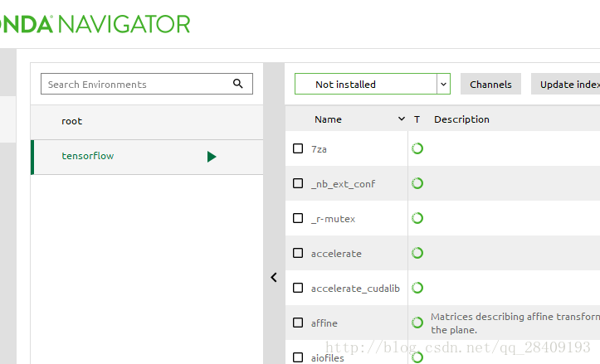
Task: Click the search magnifier icon in Search Environments
Action: coord(237,84)
